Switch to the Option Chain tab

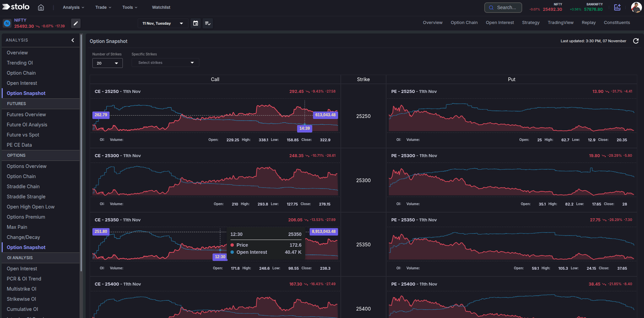coord(464,22)
